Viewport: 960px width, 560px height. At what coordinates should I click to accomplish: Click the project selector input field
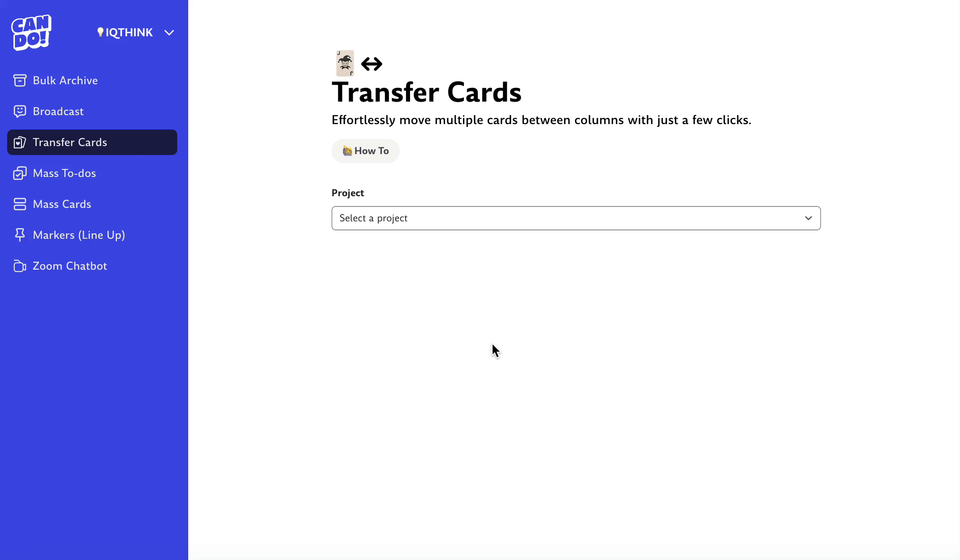click(576, 218)
